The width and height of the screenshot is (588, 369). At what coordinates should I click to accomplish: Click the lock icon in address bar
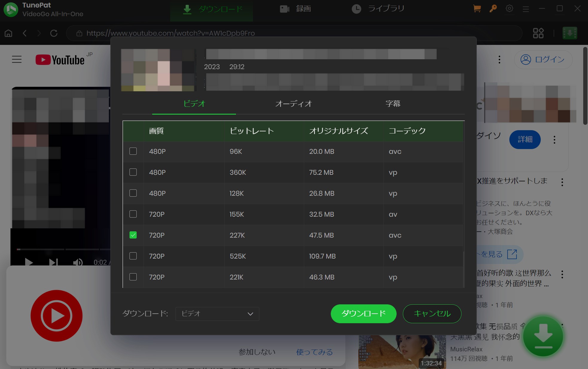[79, 33]
